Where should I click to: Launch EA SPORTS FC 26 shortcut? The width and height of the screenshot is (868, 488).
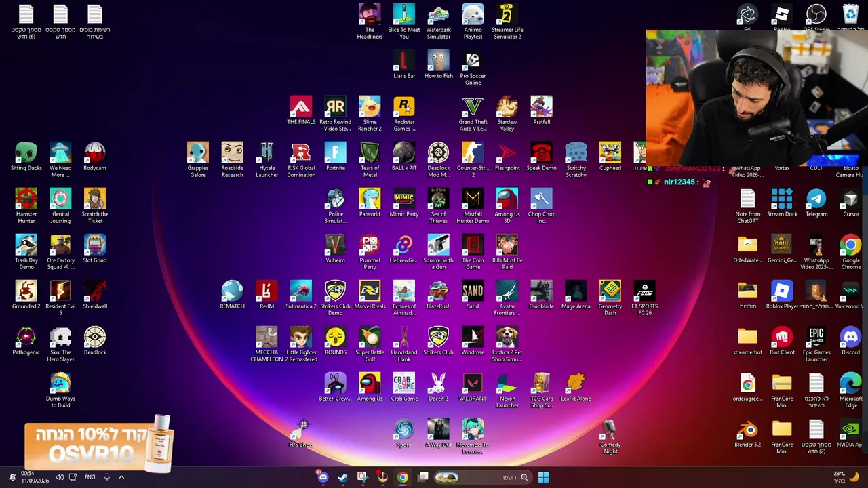(644, 298)
